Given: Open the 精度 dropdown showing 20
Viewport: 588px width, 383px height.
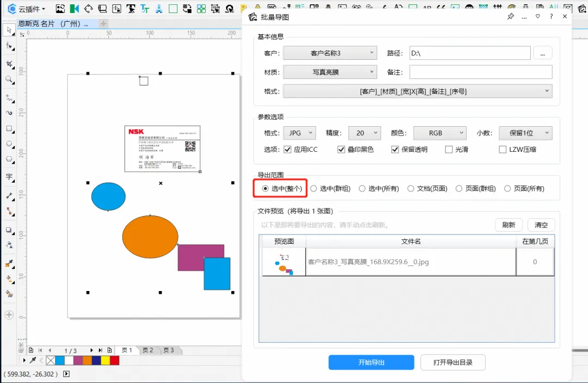Looking at the screenshot, I should [x=364, y=133].
